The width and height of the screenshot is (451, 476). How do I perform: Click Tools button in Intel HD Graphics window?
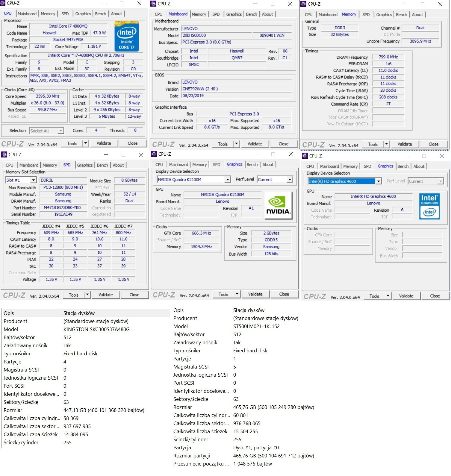coord(374,296)
